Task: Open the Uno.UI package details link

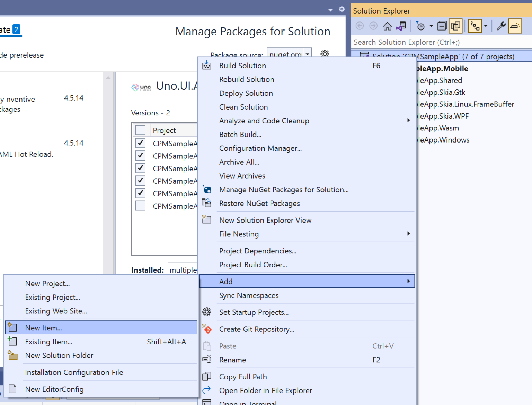Action: coord(177,86)
